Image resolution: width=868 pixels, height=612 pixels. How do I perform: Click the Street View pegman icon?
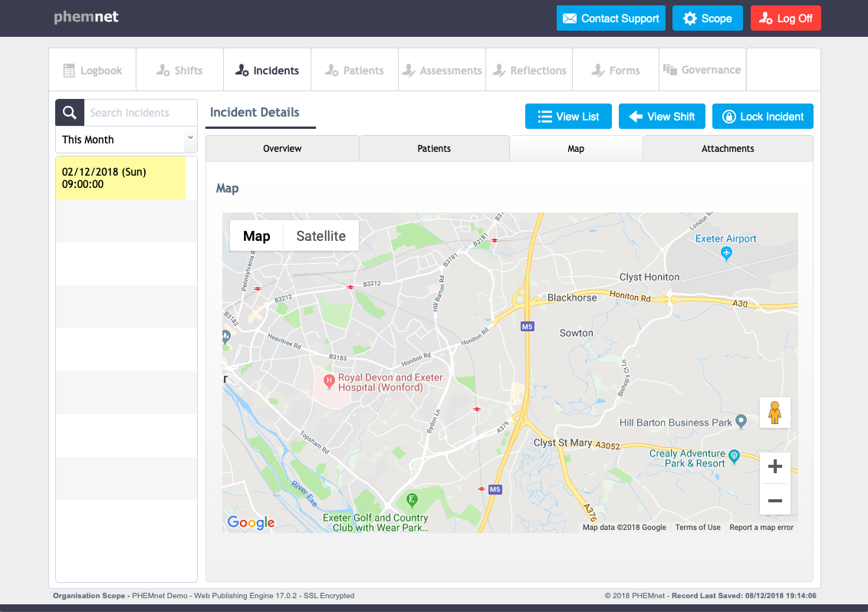pos(774,413)
